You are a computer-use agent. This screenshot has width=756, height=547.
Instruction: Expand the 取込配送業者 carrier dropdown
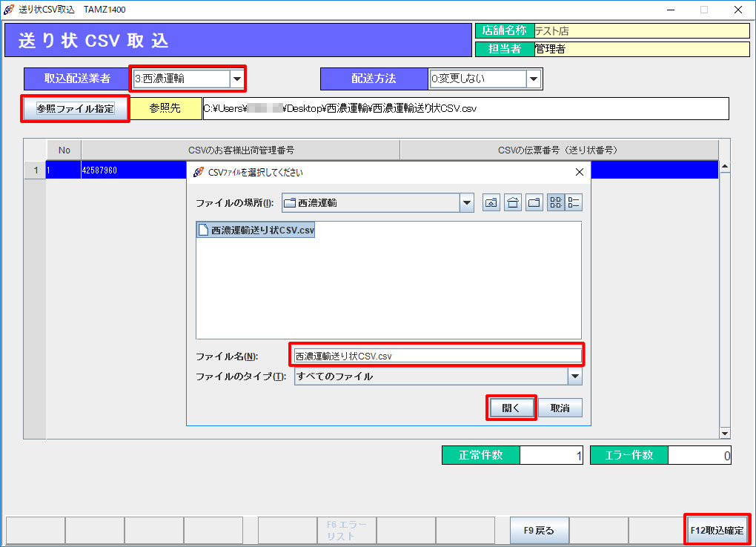(x=236, y=79)
